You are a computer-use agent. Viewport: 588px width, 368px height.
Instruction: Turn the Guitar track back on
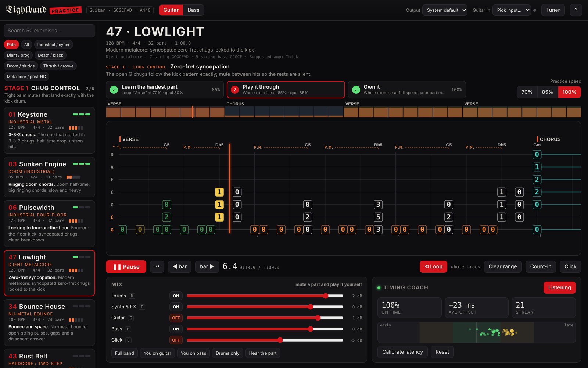[x=176, y=318]
